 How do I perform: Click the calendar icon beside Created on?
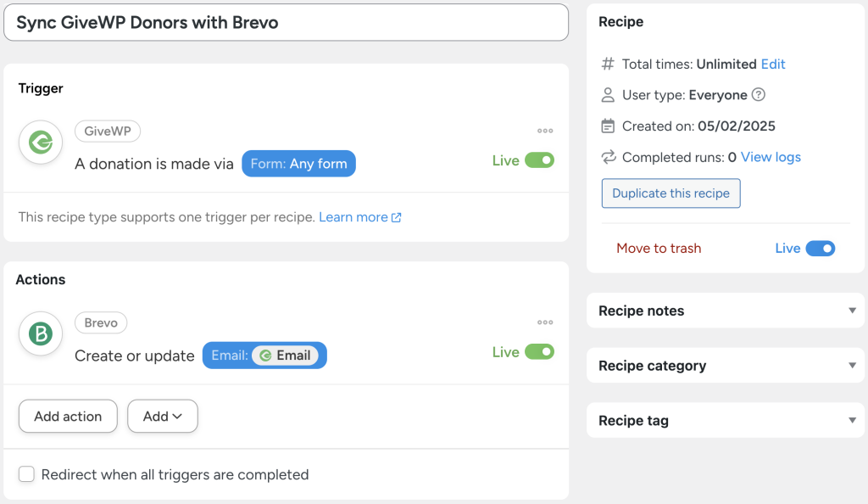(x=608, y=126)
